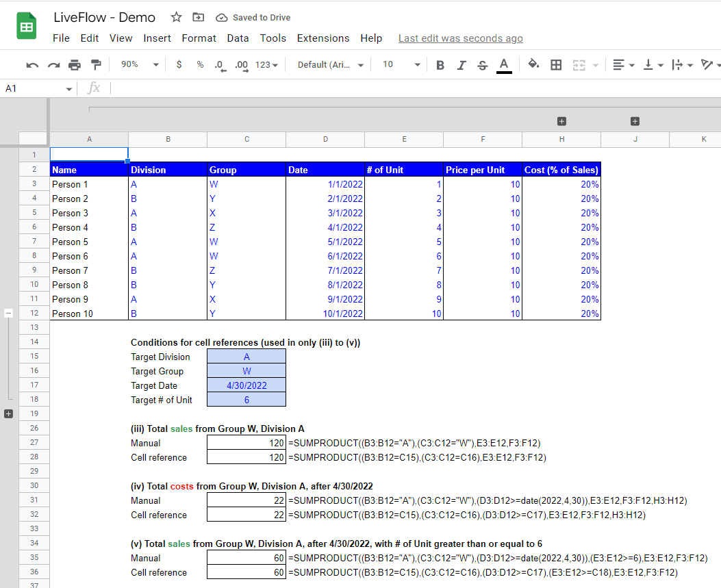
Task: Open merge cells options arrow
Action: pos(596,65)
